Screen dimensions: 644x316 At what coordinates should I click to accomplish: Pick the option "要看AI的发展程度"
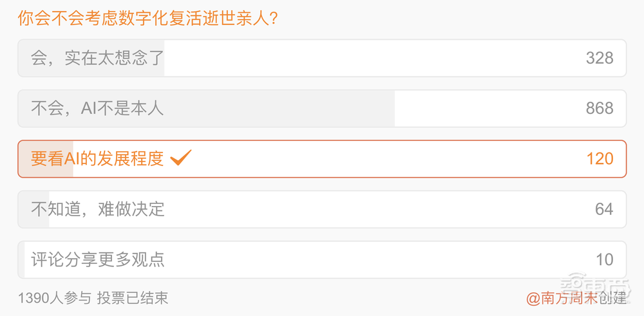(97, 158)
